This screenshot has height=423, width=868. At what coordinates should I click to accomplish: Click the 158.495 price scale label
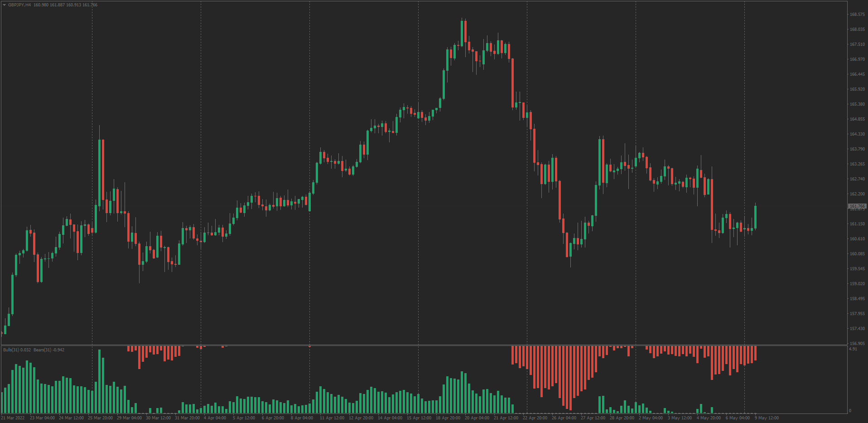[857, 299]
